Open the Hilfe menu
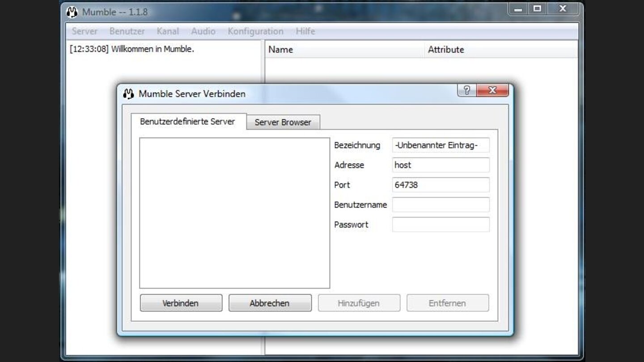The height and width of the screenshot is (362, 644). click(305, 31)
